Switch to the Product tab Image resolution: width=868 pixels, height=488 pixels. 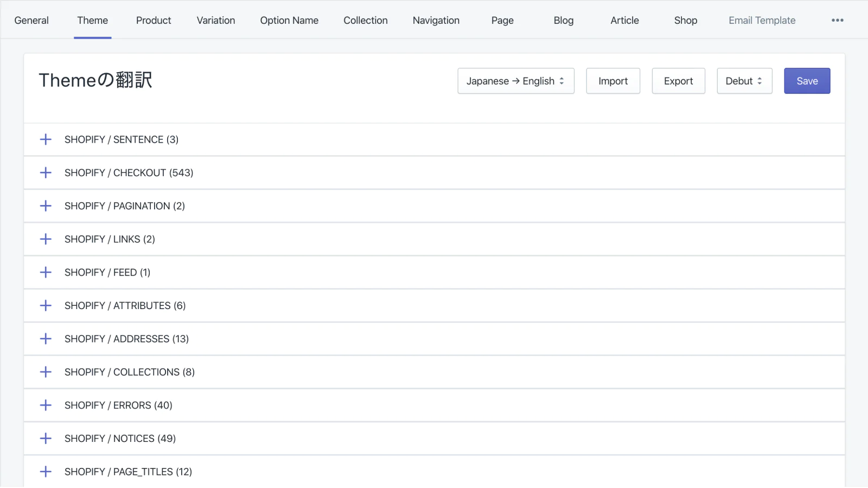154,21
